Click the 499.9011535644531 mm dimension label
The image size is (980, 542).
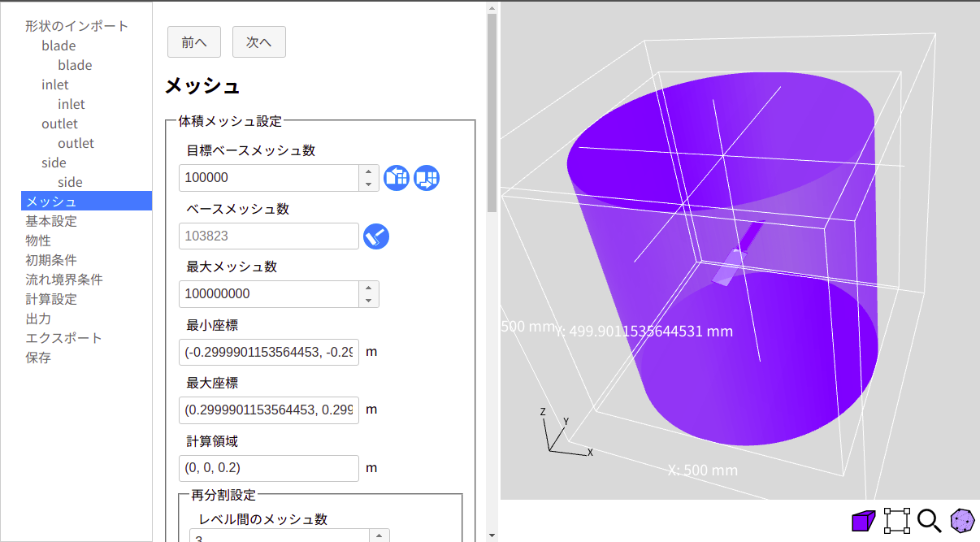pyautogui.click(x=644, y=332)
